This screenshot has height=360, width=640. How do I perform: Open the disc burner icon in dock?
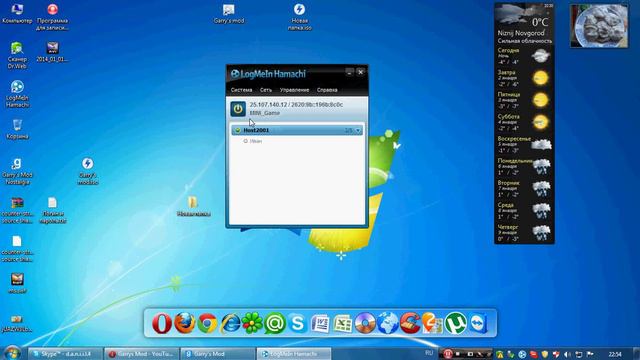tap(365, 324)
